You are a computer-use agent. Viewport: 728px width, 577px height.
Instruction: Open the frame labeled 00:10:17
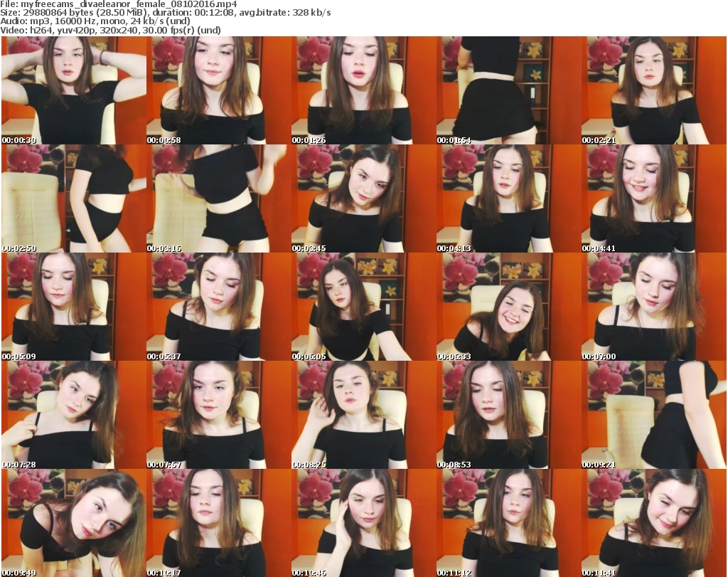(x=218, y=523)
